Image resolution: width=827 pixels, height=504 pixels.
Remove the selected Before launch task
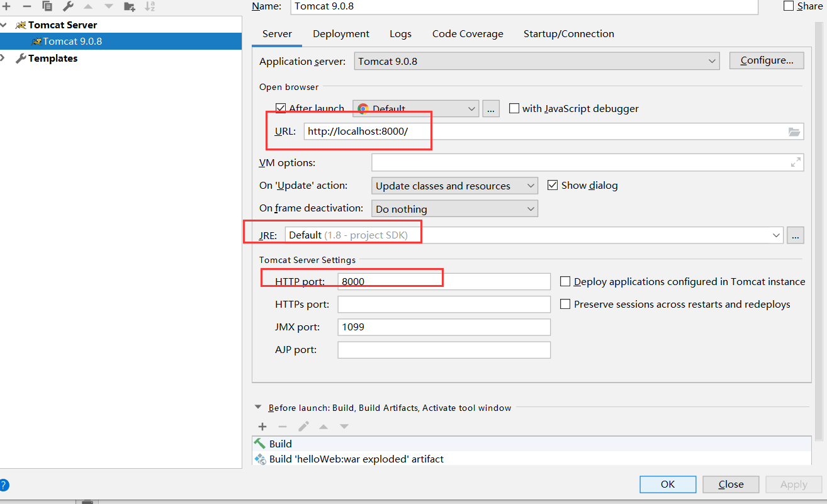[x=283, y=426]
